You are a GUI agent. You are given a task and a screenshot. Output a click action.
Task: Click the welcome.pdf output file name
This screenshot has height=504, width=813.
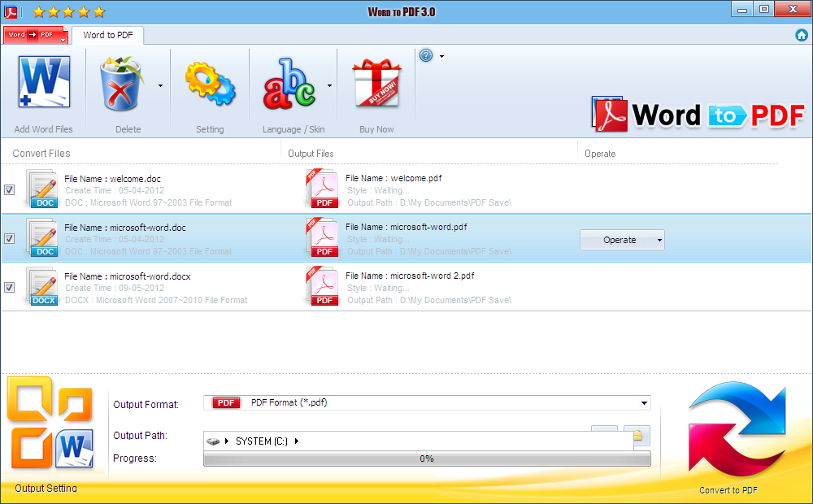pyautogui.click(x=393, y=178)
